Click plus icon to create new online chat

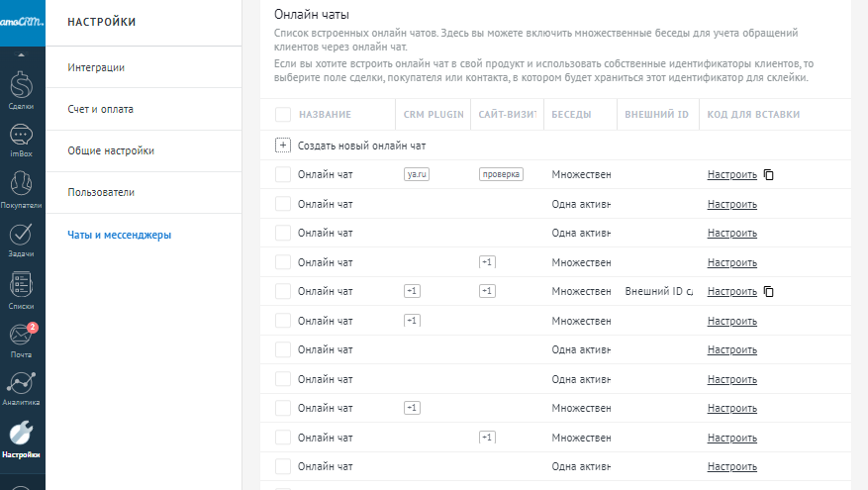click(283, 146)
